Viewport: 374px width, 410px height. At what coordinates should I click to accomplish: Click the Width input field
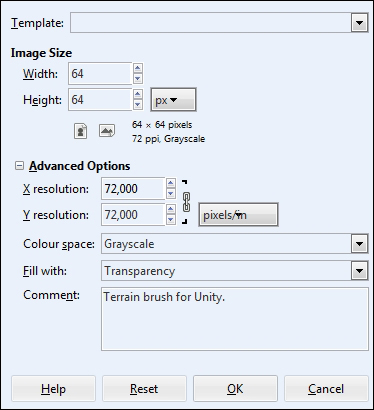click(100, 73)
